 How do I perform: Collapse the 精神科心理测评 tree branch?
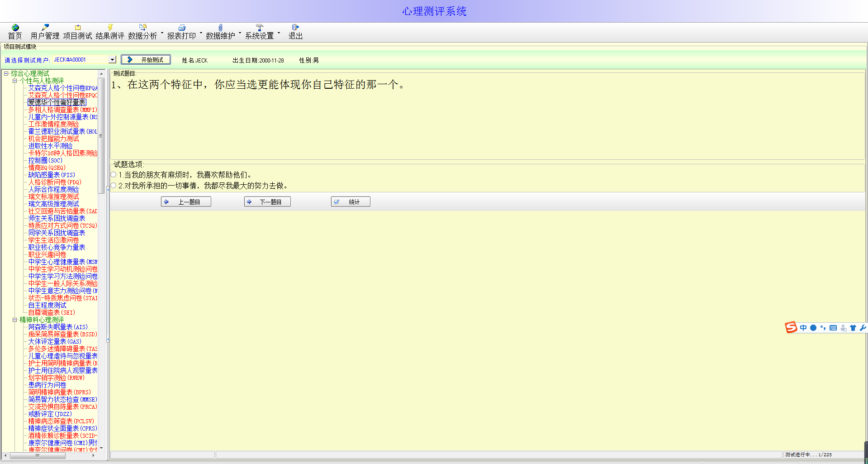[x=15, y=320]
